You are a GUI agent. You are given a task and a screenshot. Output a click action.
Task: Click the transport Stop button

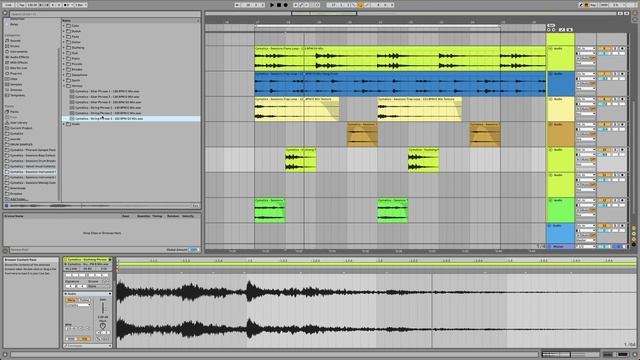[279, 5]
